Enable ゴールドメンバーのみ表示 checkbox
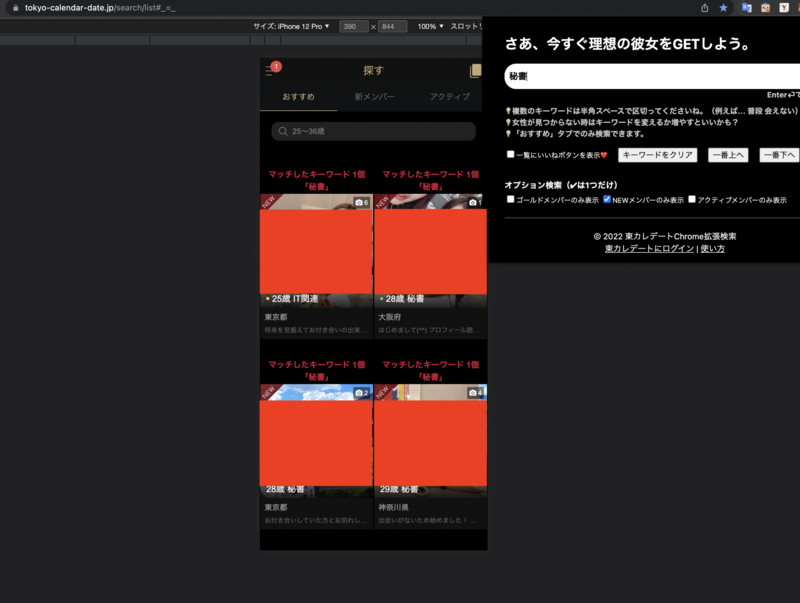Screen dimensions: 800x603 [x=510, y=199]
